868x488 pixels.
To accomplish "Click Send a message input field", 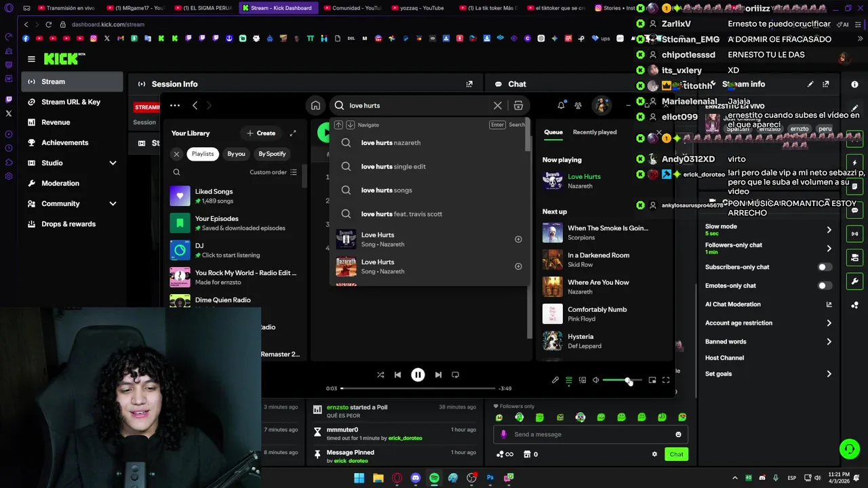I will coord(590,434).
